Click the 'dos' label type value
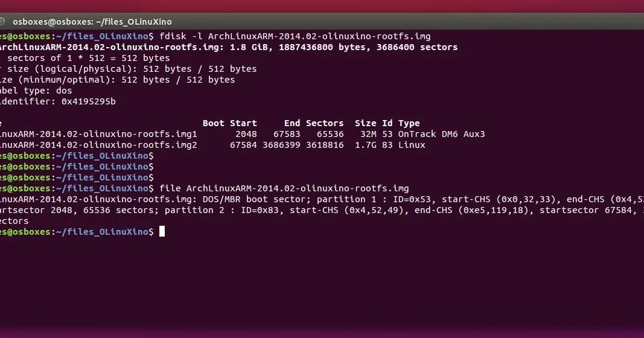 coord(64,91)
